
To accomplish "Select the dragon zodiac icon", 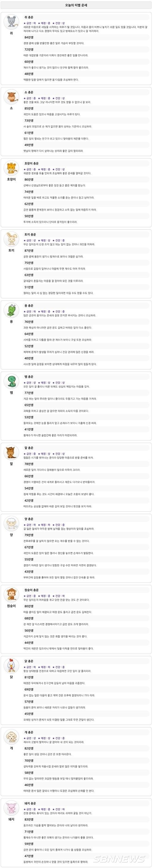I will coord(11,310).
